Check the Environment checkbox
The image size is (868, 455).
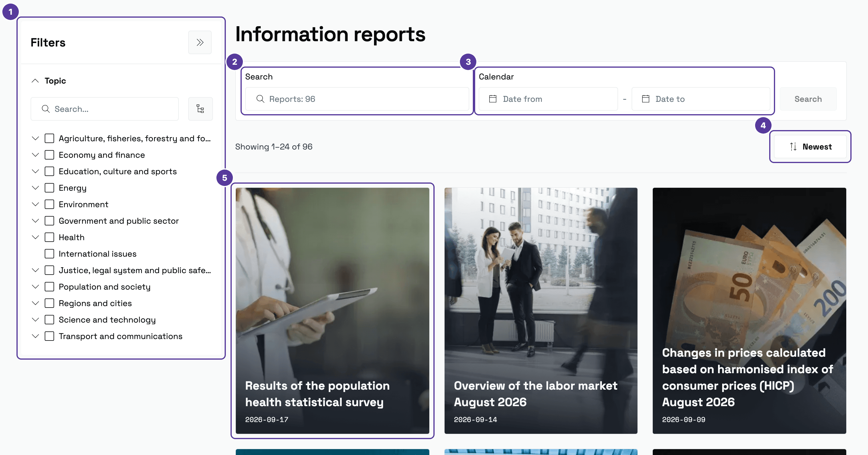[49, 204]
